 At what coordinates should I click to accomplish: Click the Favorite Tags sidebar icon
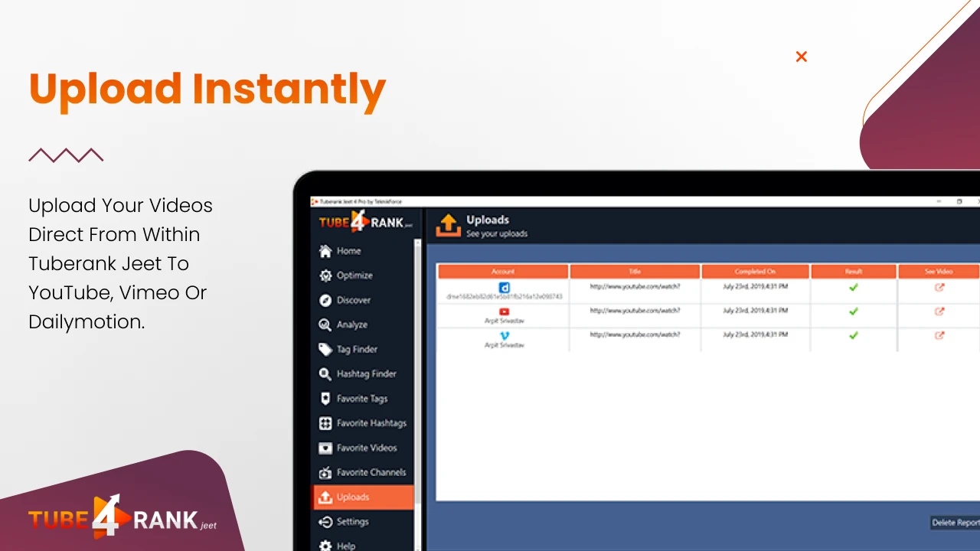pos(325,399)
